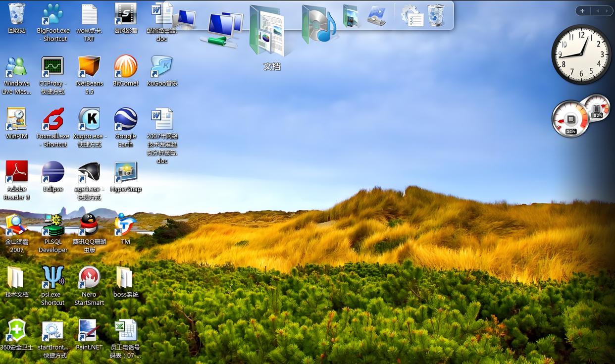Image resolution: width=615 pixels, height=364 pixels.
Task: Click the music CD folder in the dock
Action: (x=318, y=24)
